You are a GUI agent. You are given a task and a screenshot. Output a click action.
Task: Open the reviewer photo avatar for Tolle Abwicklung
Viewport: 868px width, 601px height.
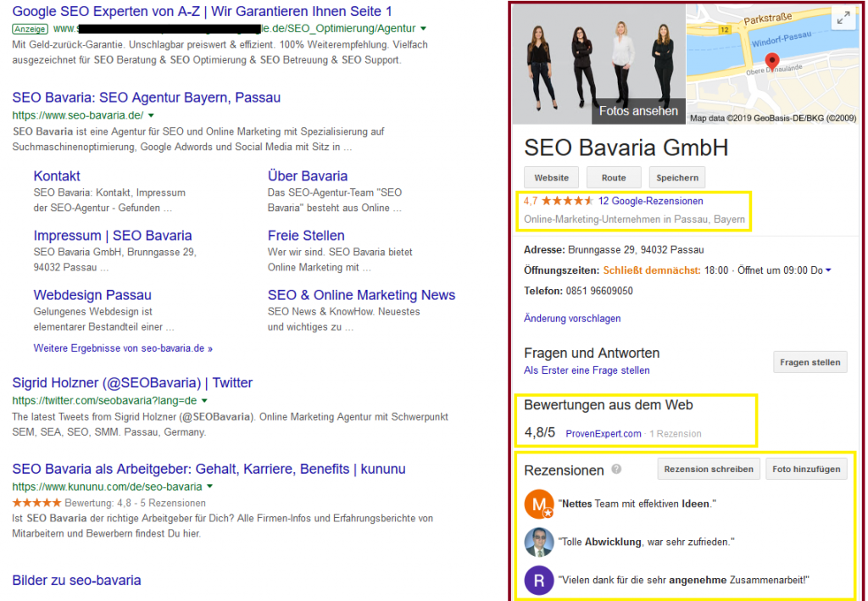pos(538,542)
